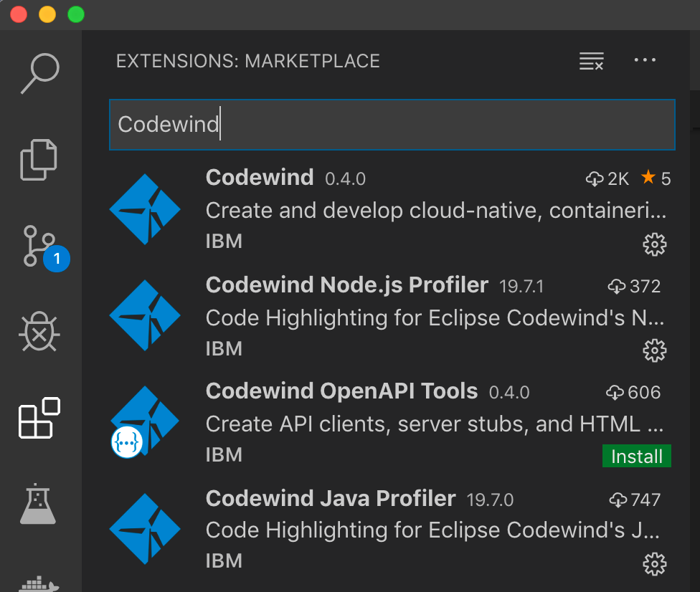Open the Docker whale view
This screenshot has height=592, width=700.
pyautogui.click(x=39, y=583)
